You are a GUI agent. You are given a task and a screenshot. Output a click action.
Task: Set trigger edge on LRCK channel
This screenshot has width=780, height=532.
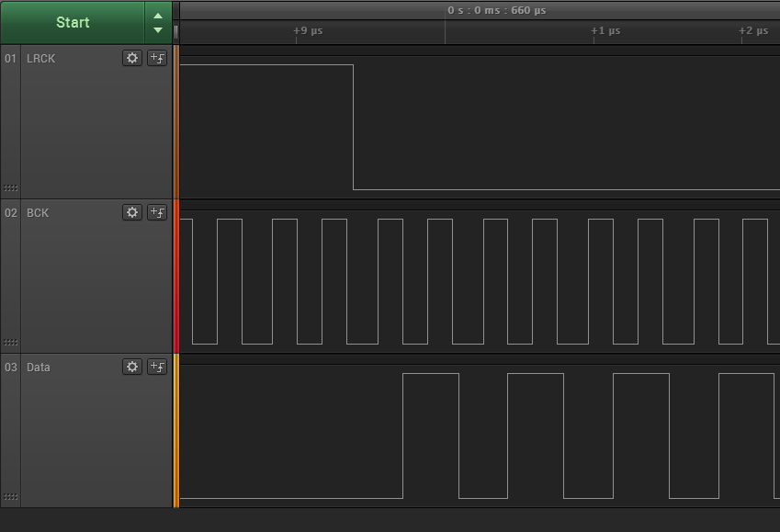(x=157, y=58)
